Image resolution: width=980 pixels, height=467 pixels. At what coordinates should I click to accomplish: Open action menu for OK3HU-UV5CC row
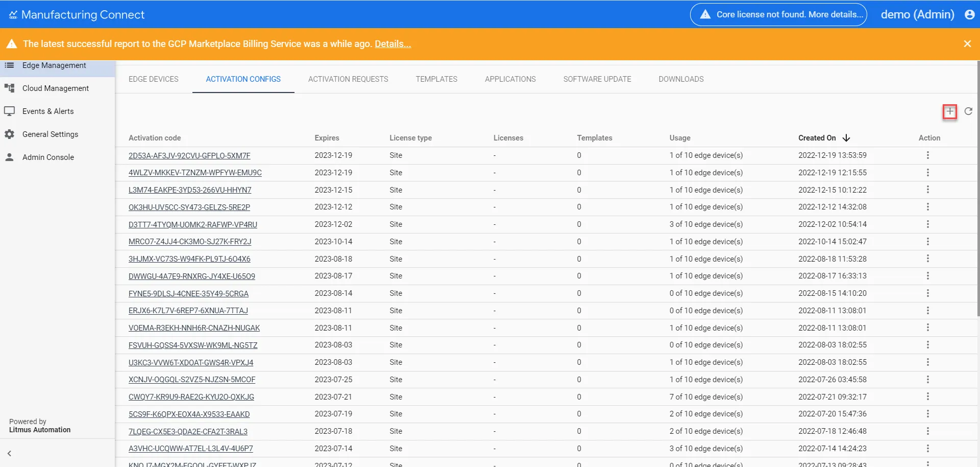(927, 207)
